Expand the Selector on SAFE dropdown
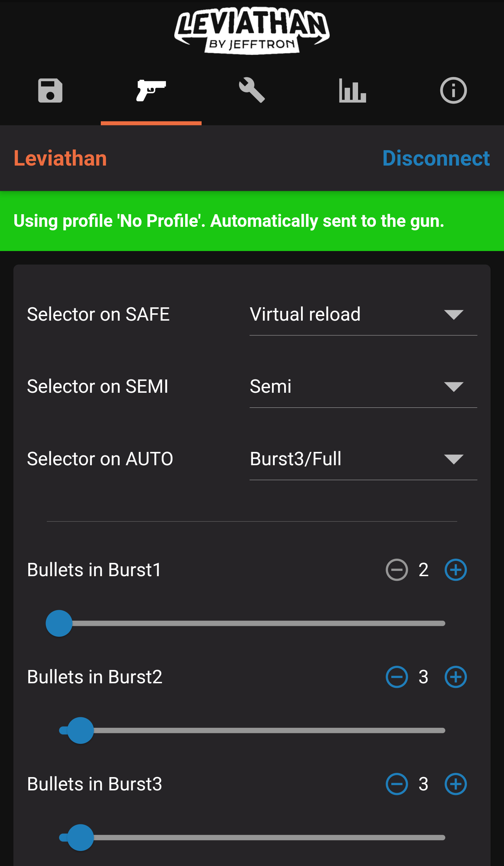The height and width of the screenshot is (866, 504). (x=363, y=314)
